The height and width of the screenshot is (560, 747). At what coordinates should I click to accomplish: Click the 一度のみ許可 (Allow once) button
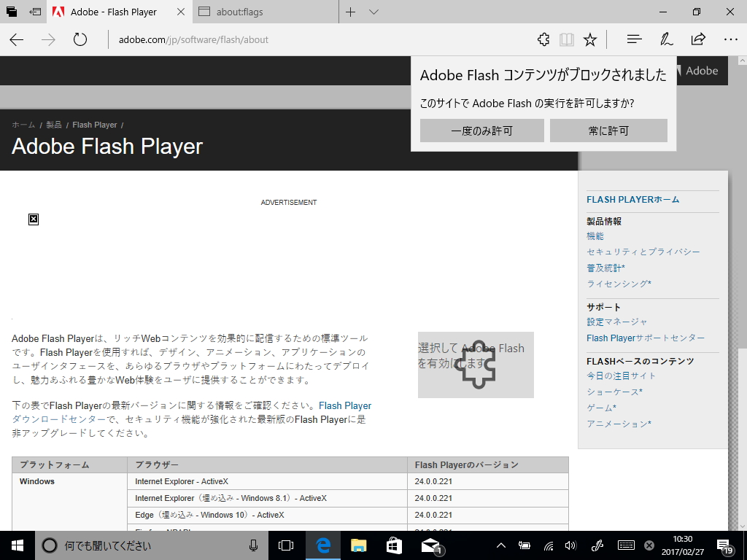click(x=481, y=131)
